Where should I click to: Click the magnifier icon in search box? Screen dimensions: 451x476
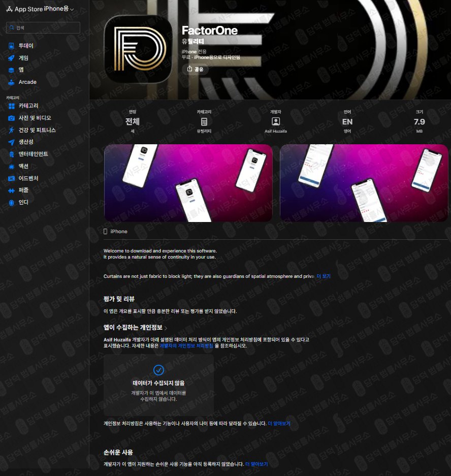click(x=12, y=27)
